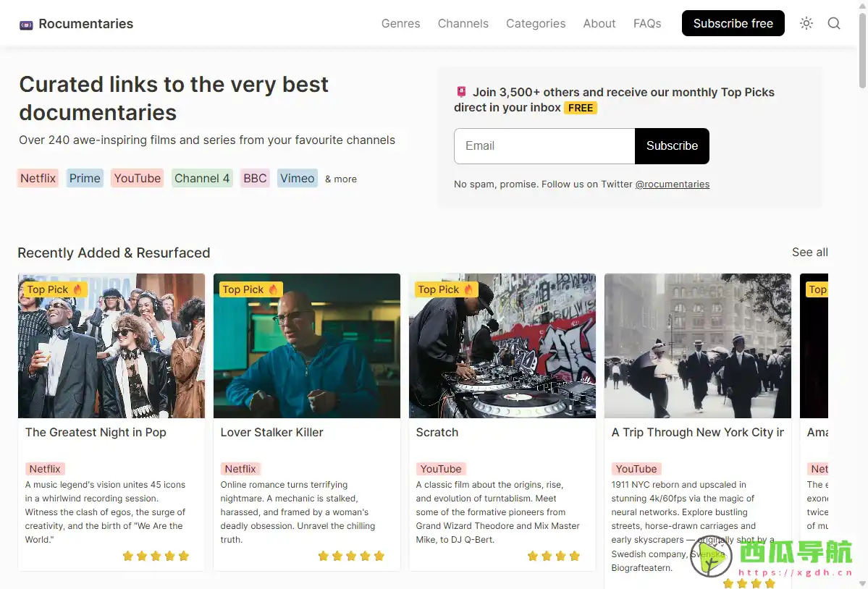Open search with the magnifier icon
Screen dimensions: 868x589
click(x=834, y=23)
